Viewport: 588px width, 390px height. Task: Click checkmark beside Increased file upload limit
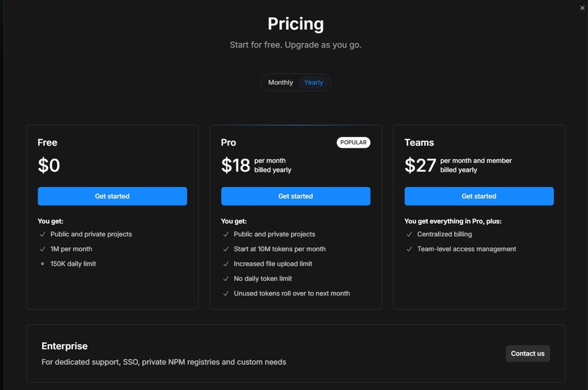226,264
